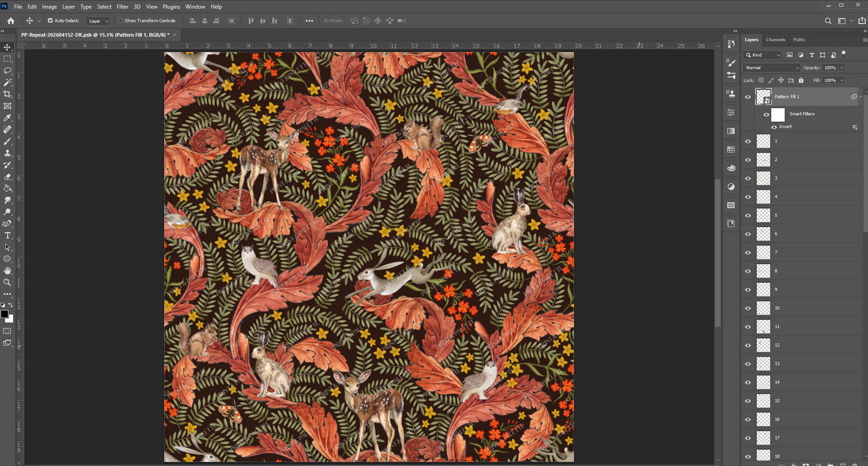The image size is (868, 466).
Task: Select the Hand tool
Action: 8,271
